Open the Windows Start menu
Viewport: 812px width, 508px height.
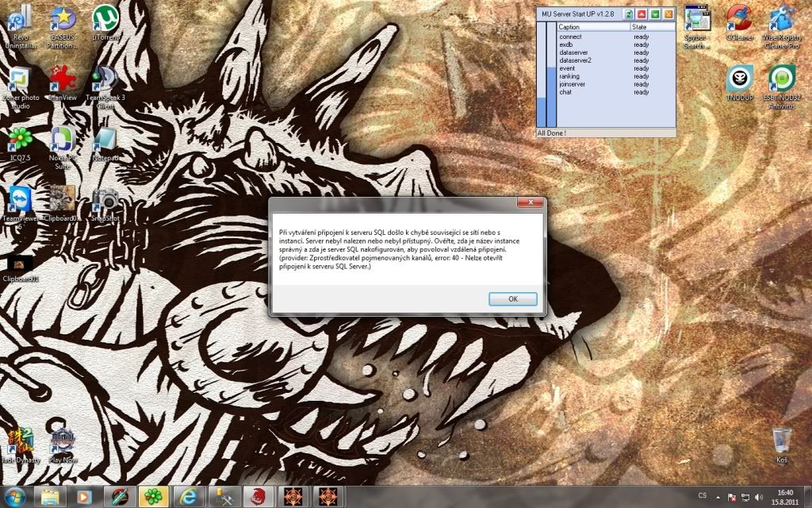[x=15, y=497]
